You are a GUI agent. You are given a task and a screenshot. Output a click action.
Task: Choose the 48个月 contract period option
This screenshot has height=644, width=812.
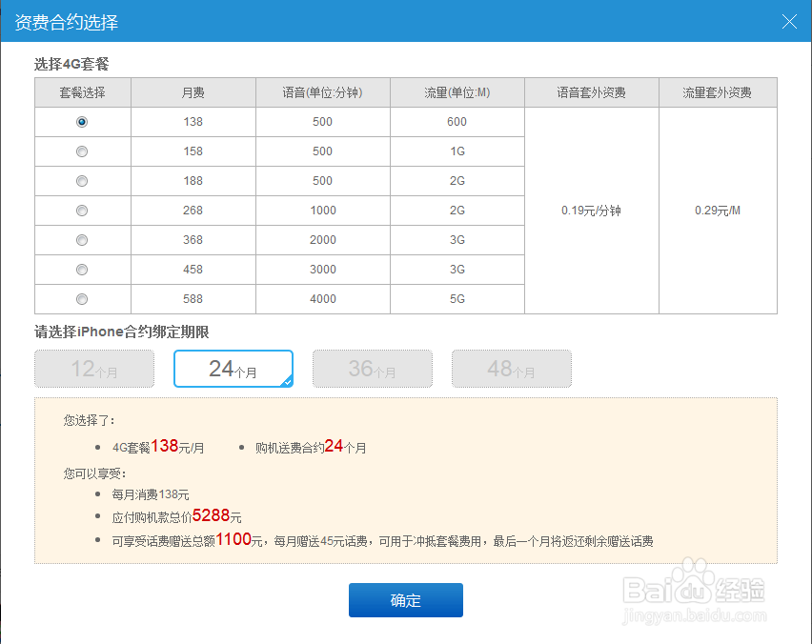(x=511, y=370)
